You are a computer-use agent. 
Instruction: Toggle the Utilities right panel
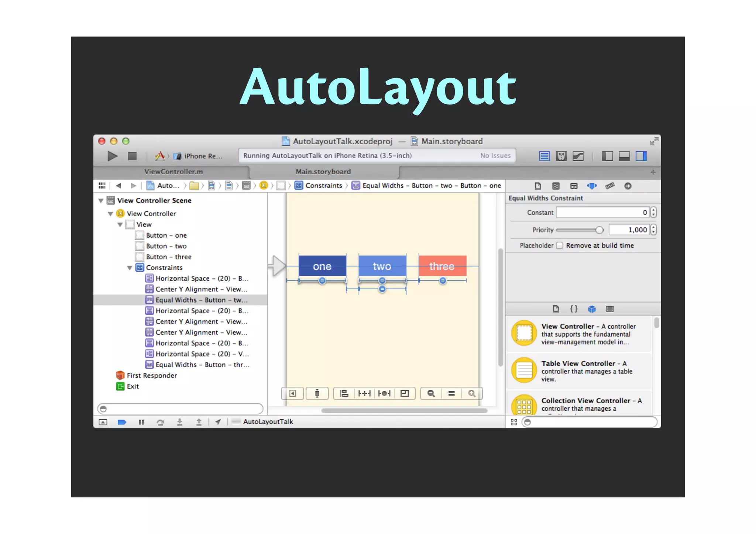[x=641, y=156]
